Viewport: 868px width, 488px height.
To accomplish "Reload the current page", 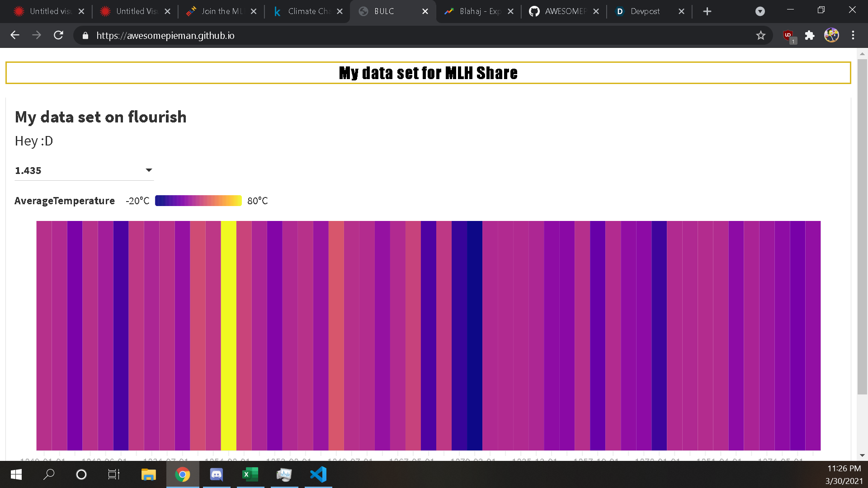I will pos(58,35).
